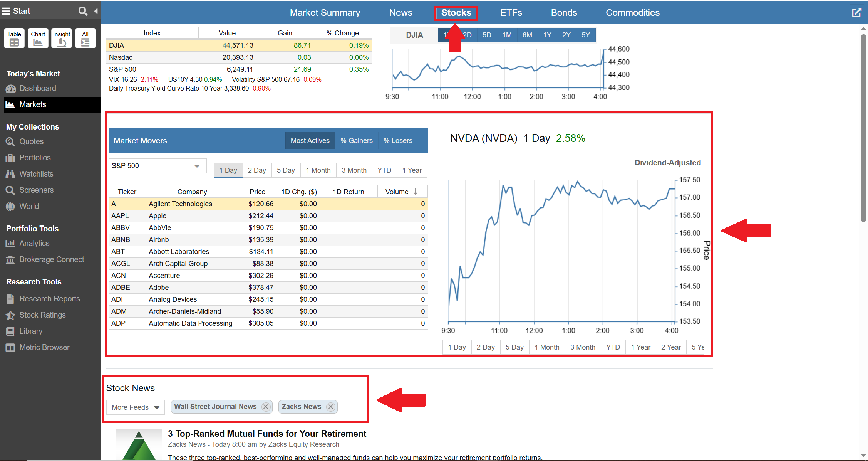Viewport: 868px width, 461px height.
Task: Select % Gainers market movers
Action: point(357,141)
